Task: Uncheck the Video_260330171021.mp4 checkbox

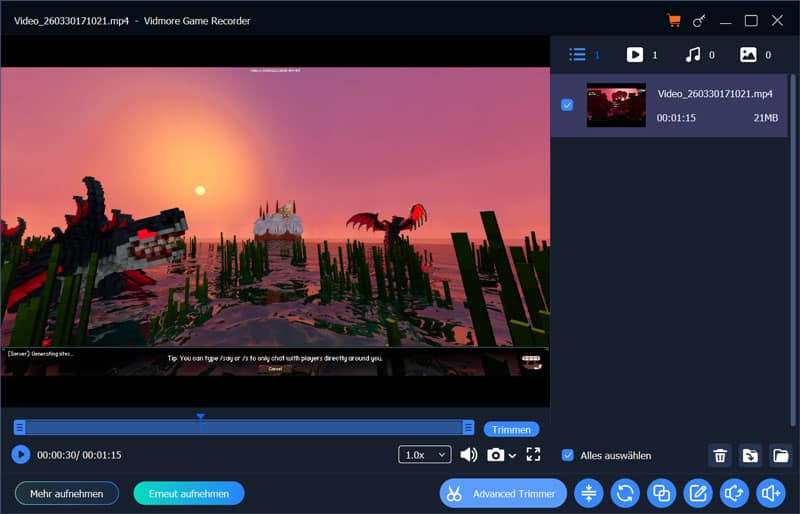Action: [567, 104]
